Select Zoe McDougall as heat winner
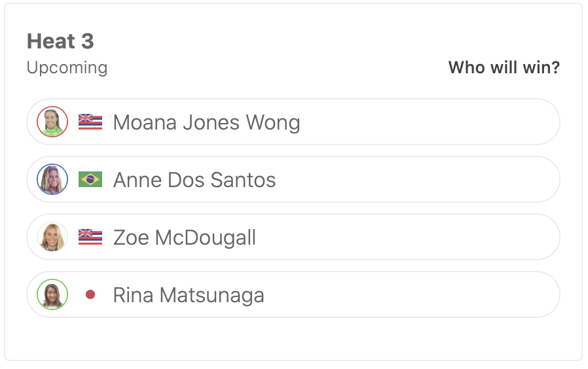The image size is (588, 369). pyautogui.click(x=185, y=237)
